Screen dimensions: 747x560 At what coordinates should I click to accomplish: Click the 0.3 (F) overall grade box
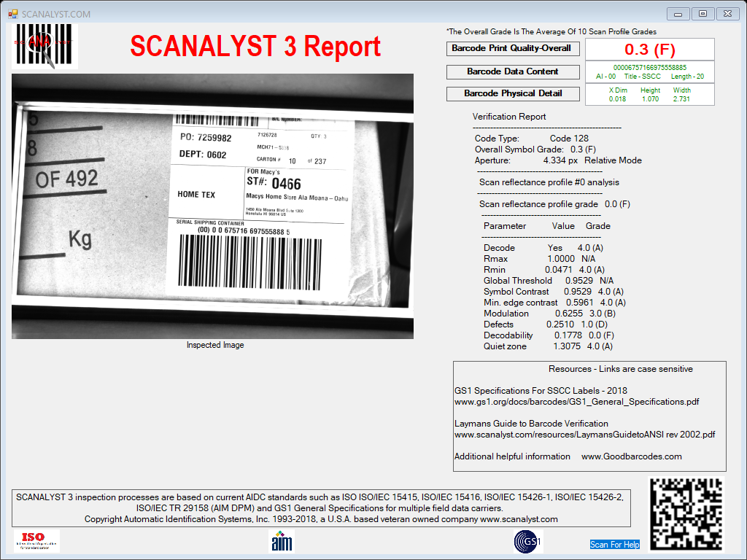(650, 50)
